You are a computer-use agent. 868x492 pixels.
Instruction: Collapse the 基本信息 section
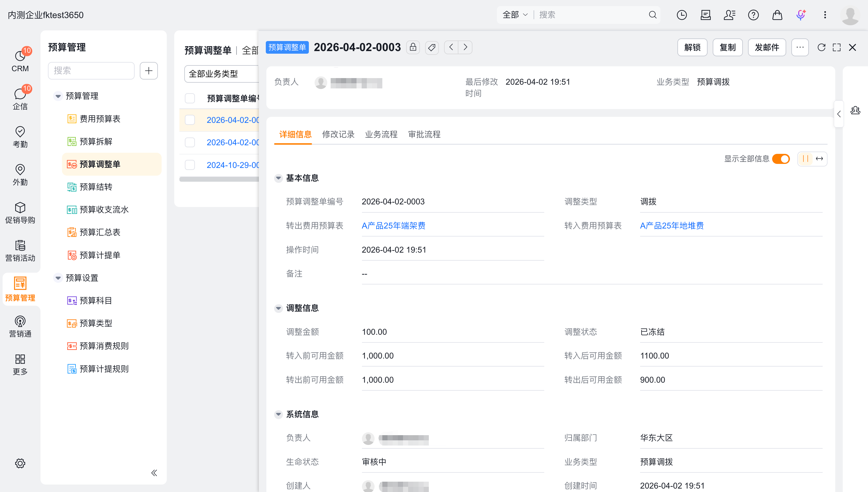click(278, 178)
